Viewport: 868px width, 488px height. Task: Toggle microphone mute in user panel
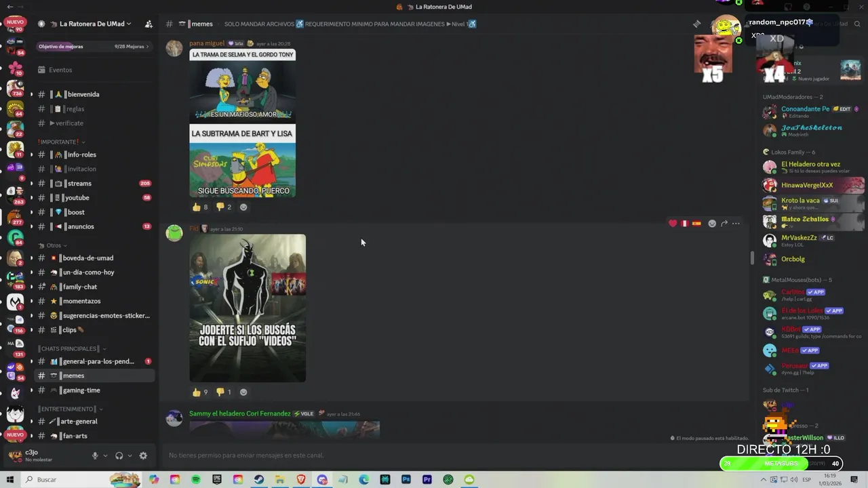tap(96, 455)
